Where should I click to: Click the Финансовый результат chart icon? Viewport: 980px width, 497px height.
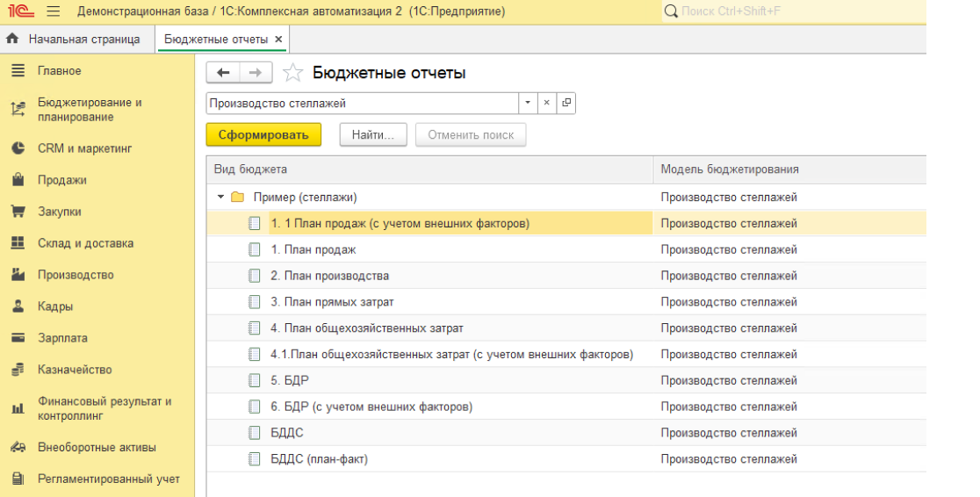[x=18, y=408]
